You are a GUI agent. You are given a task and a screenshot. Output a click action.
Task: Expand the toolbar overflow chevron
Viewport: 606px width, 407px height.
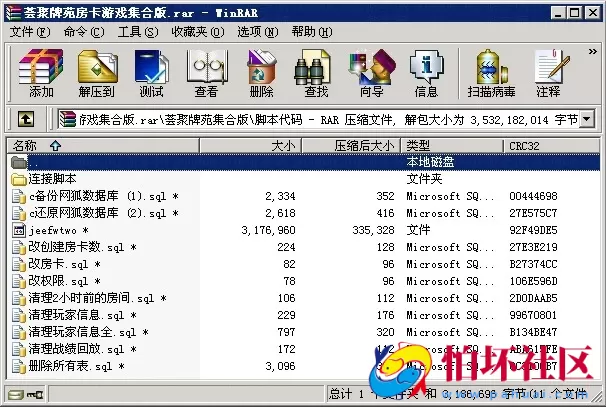coord(592,51)
